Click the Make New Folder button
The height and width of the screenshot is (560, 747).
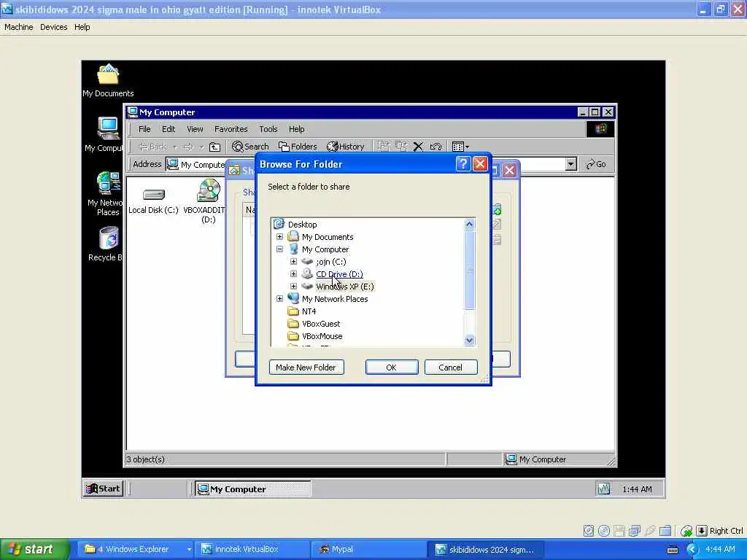click(306, 367)
